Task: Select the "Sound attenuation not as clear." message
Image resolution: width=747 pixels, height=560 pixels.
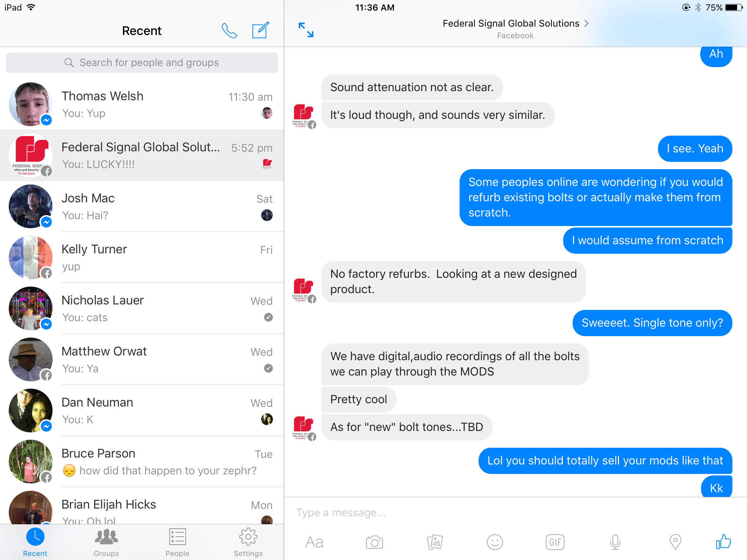Action: tap(412, 87)
